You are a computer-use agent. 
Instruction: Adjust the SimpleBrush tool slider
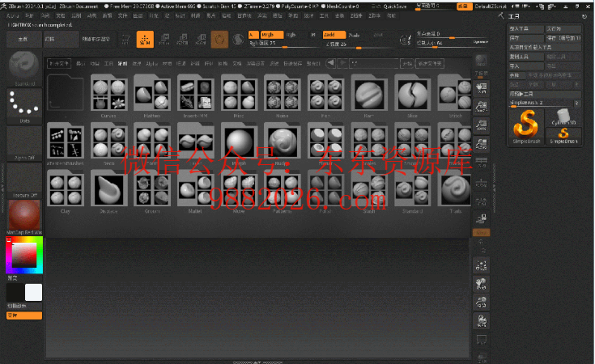pos(541,104)
